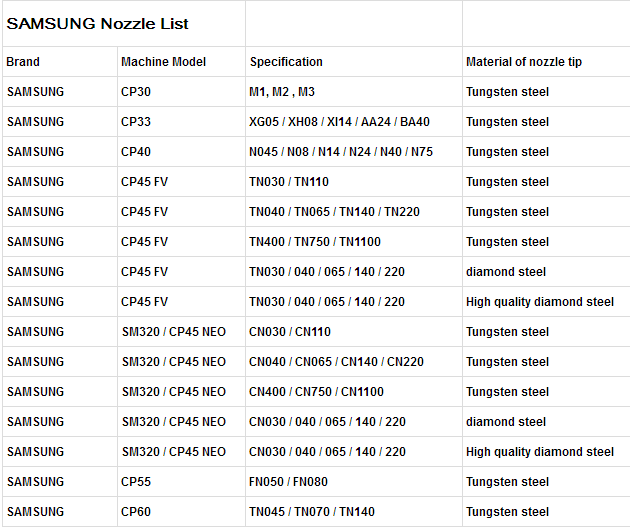Click the CP30 machine model cell
This screenshot has width=630, height=529.
click(x=136, y=92)
